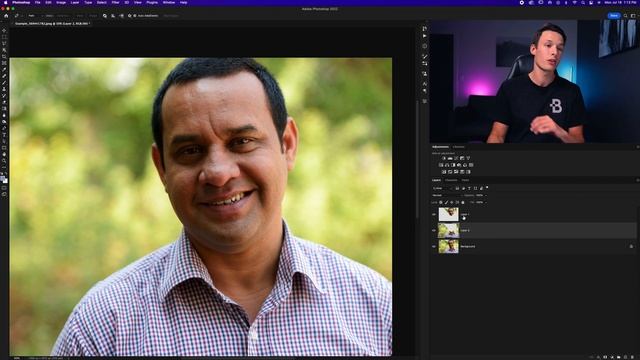The width and height of the screenshot is (640, 360).
Task: Select the Hand tool
Action: pyautogui.click(x=4, y=155)
